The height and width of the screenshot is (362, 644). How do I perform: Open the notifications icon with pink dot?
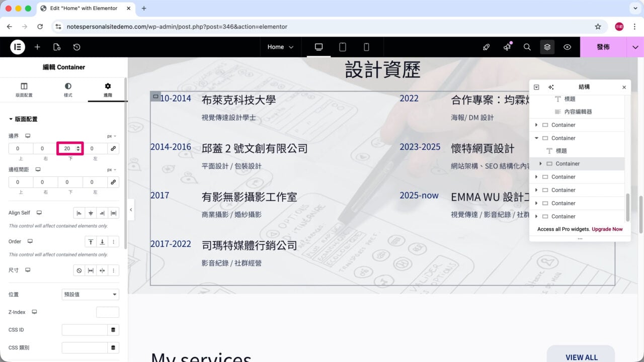pyautogui.click(x=507, y=47)
